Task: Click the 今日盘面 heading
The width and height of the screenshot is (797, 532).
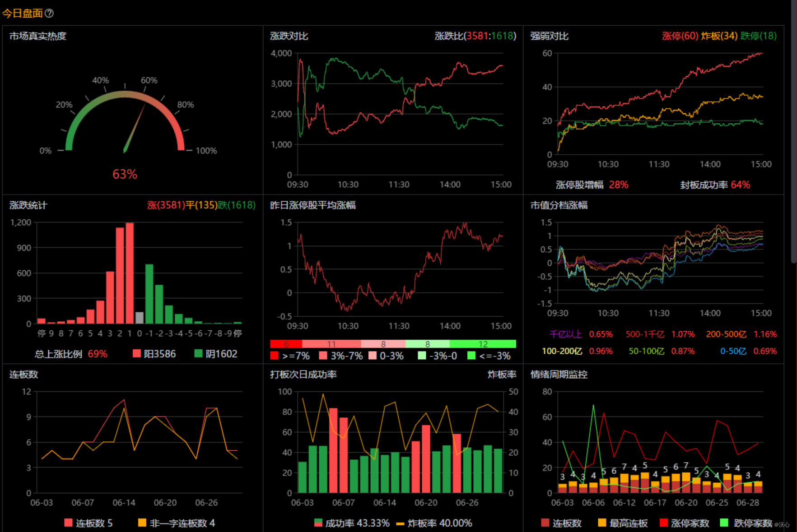Action: 23,13
